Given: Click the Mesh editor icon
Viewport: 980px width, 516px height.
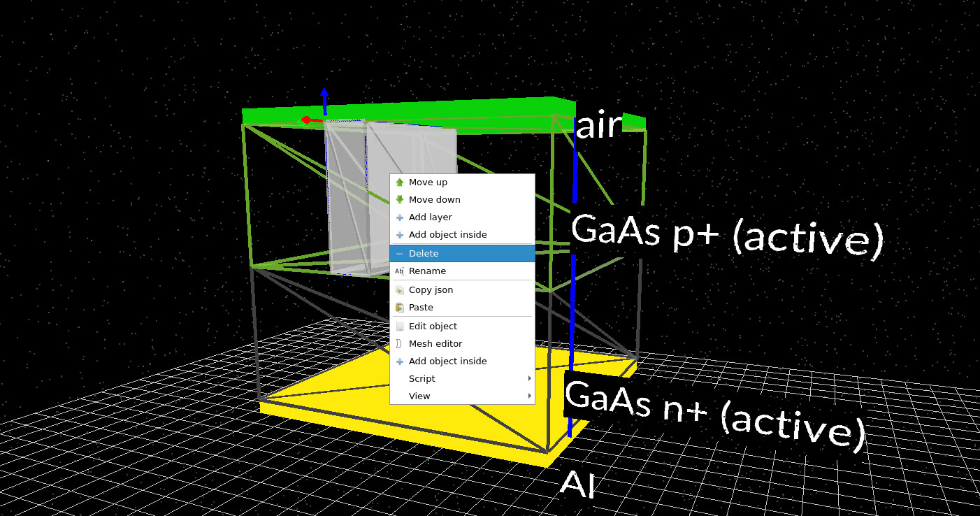Looking at the screenshot, I should [399, 343].
